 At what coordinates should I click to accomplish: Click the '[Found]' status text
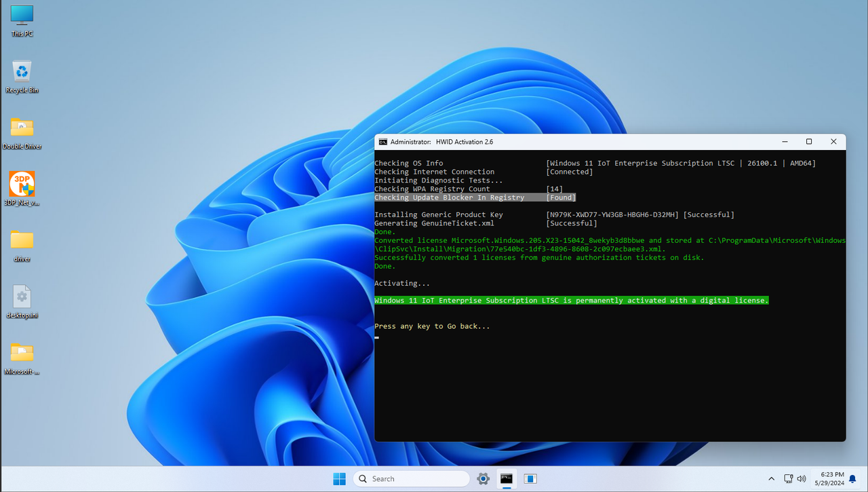[x=561, y=197]
